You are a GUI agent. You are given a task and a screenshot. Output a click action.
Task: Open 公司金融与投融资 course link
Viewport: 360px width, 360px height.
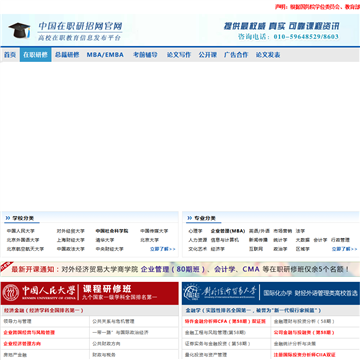click(x=304, y=332)
